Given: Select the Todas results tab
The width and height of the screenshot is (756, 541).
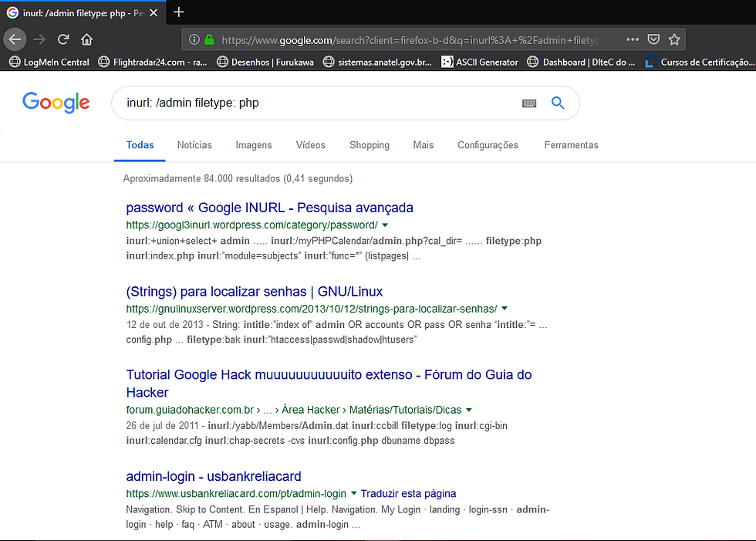Looking at the screenshot, I should click(x=140, y=145).
